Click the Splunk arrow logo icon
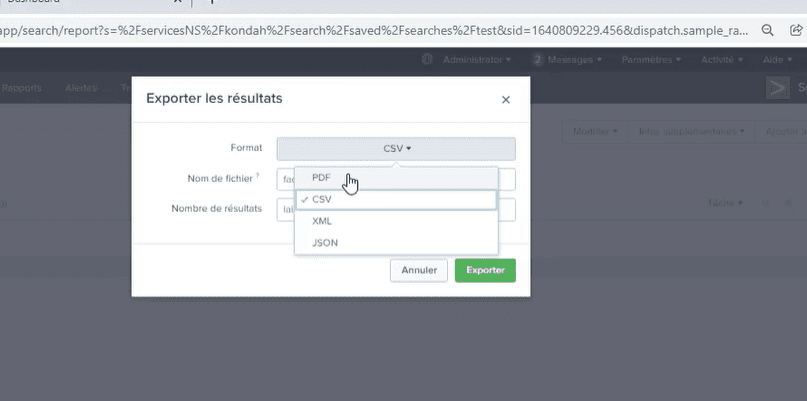The height and width of the screenshot is (401, 807). click(777, 88)
